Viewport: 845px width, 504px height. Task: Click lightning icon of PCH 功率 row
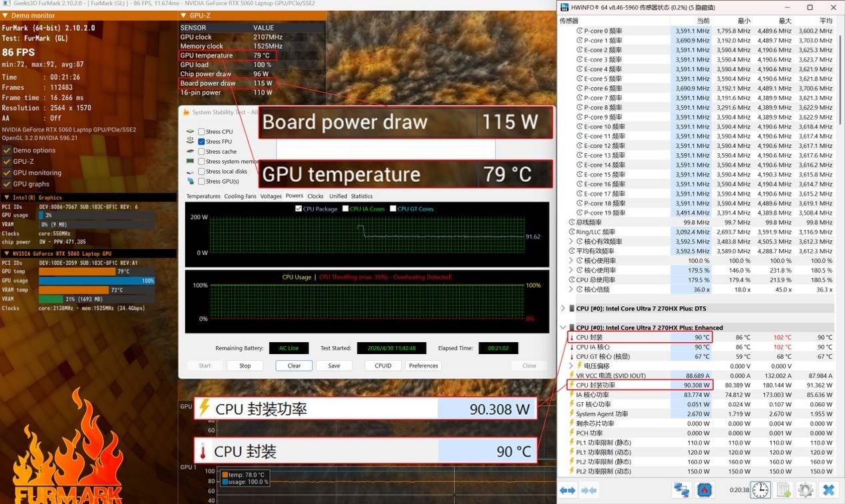(x=571, y=433)
